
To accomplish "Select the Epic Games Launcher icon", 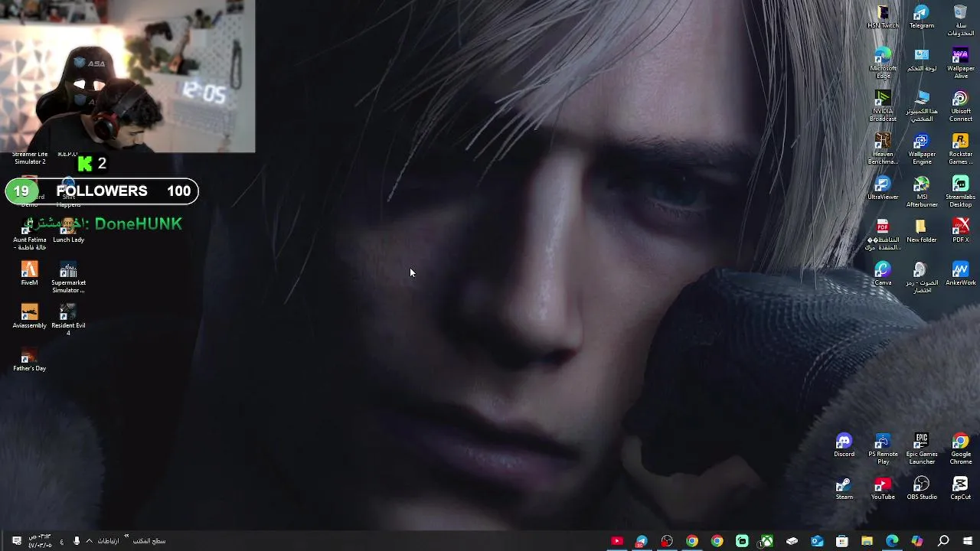I will point(922,448).
